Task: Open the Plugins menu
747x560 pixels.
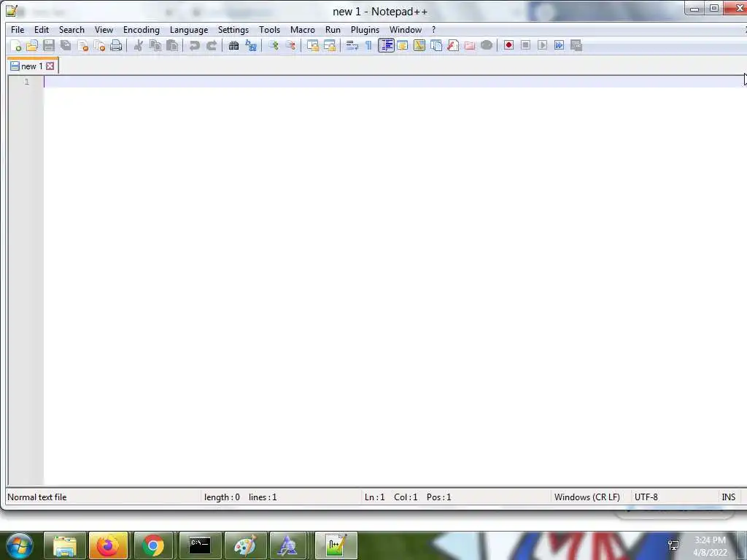Action: click(365, 29)
